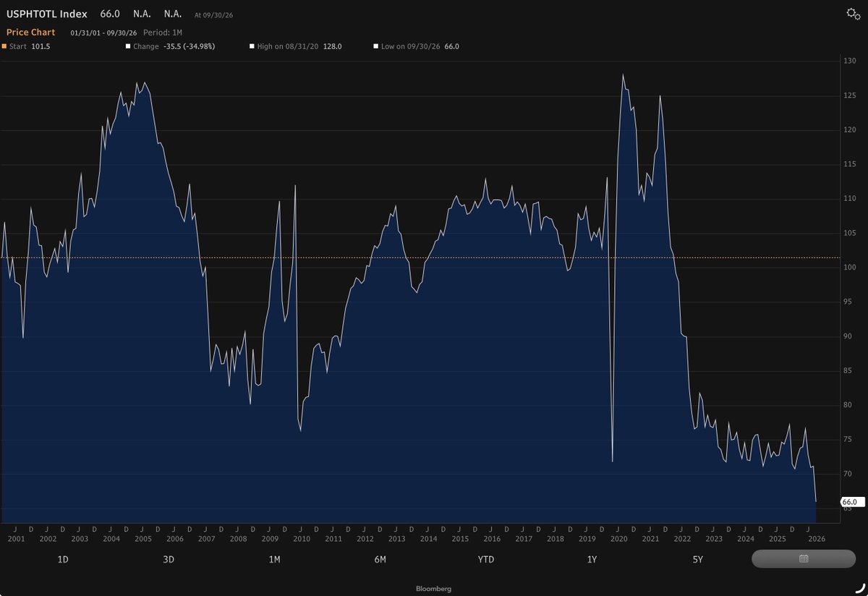Click the 2026 x-axis year label
Image resolution: width=868 pixels, height=596 pixels.
click(x=816, y=539)
